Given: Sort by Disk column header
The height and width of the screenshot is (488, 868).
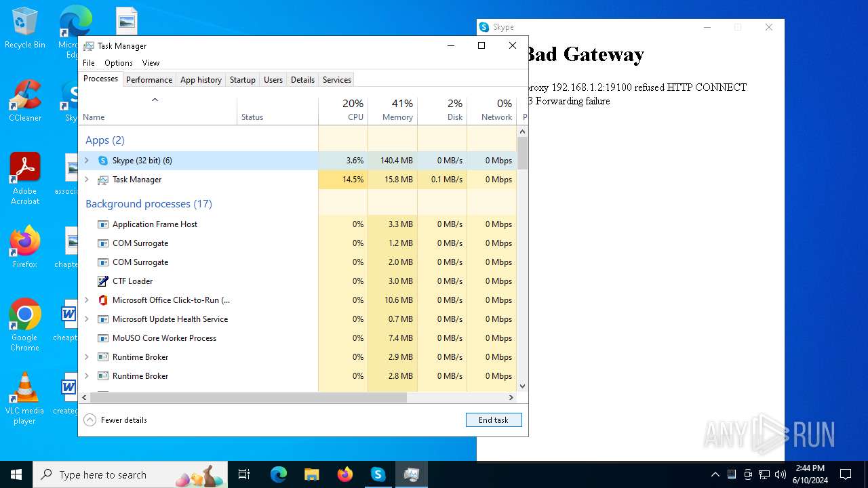Looking at the screenshot, I should coord(442,110).
